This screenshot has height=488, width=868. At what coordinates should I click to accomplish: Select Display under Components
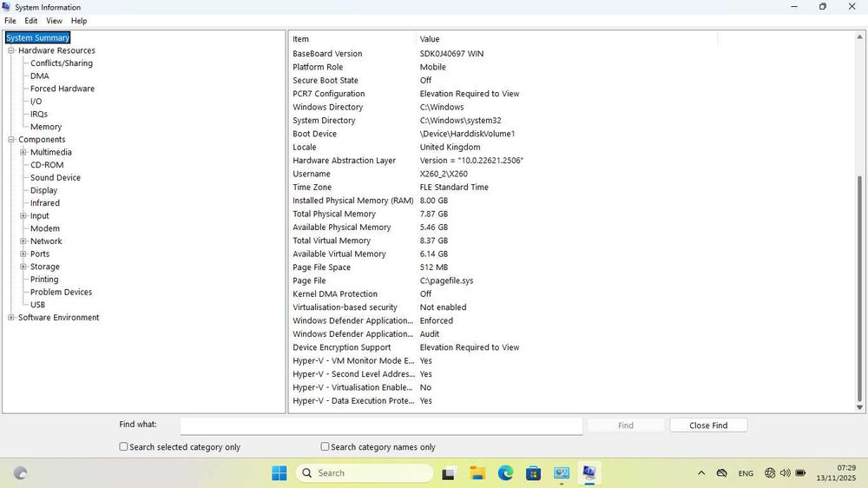(43, 190)
